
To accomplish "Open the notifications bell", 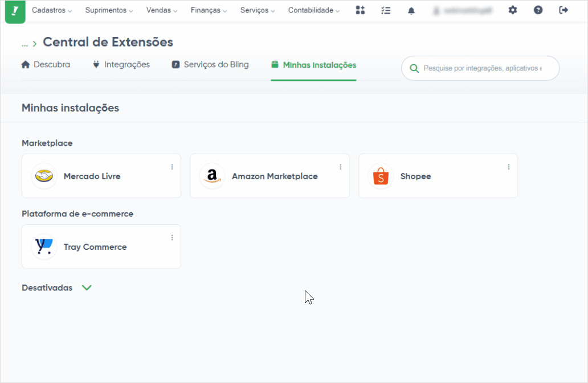I will click(x=411, y=10).
